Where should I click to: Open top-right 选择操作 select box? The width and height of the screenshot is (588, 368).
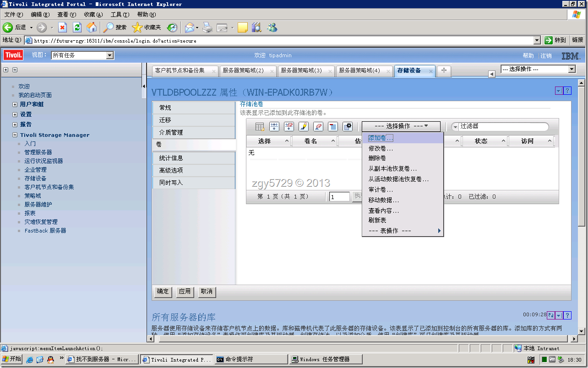click(x=538, y=69)
